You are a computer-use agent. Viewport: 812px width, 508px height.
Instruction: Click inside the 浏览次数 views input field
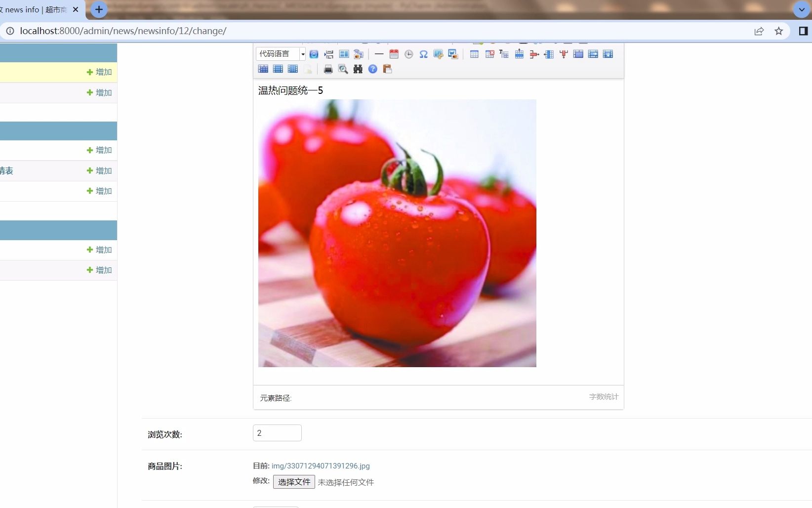click(x=277, y=432)
